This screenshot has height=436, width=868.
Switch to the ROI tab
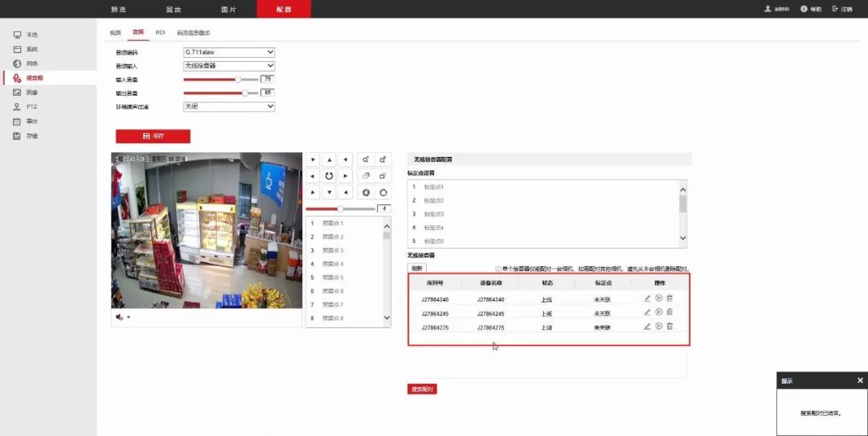pyautogui.click(x=160, y=32)
